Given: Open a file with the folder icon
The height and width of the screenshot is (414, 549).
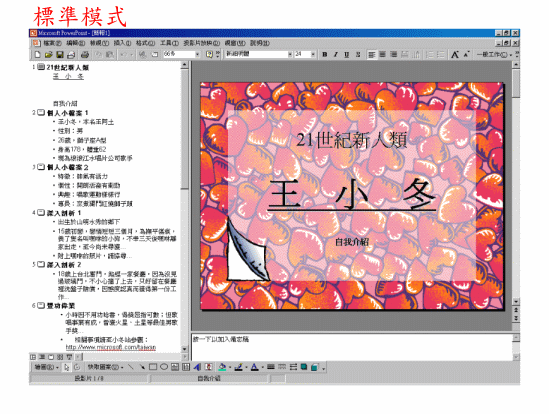Looking at the screenshot, I should click(x=49, y=55).
